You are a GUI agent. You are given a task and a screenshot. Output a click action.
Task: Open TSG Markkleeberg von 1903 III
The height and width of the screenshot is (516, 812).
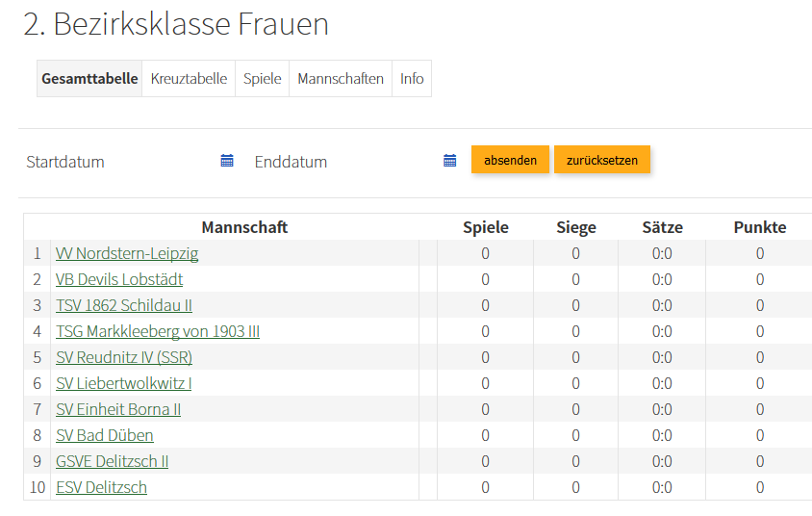[158, 332]
